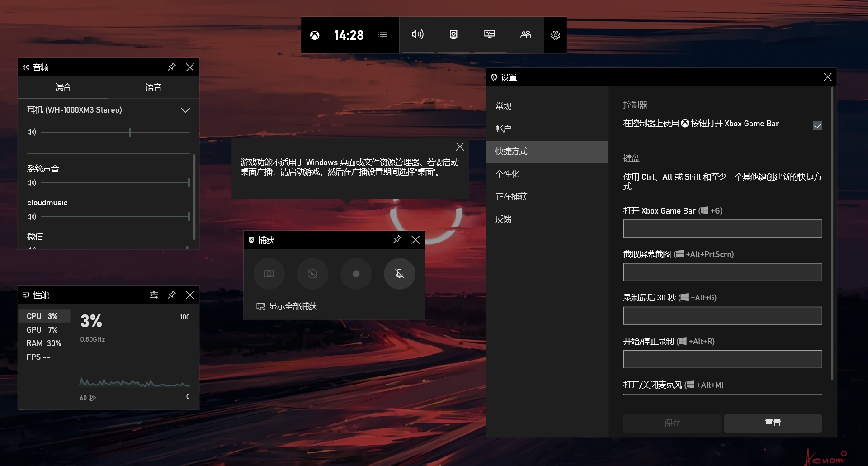This screenshot has width=868, height=466.
Task: Open the widget menu list icon
Action: coord(382,35)
